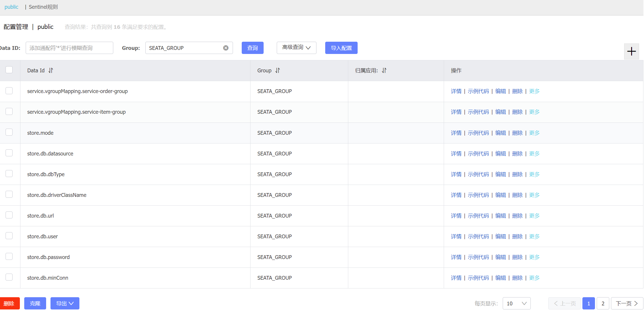Check the store.mode row checkbox
Screen dimensions: 644x315
tap(9, 132)
